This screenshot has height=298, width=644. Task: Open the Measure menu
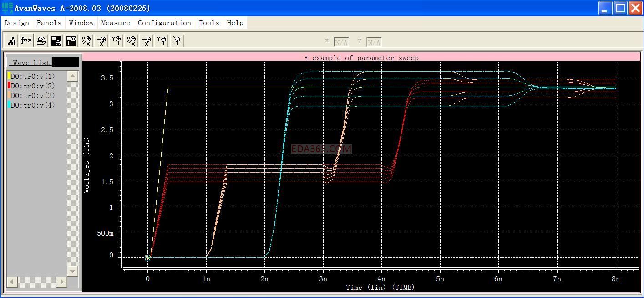115,23
